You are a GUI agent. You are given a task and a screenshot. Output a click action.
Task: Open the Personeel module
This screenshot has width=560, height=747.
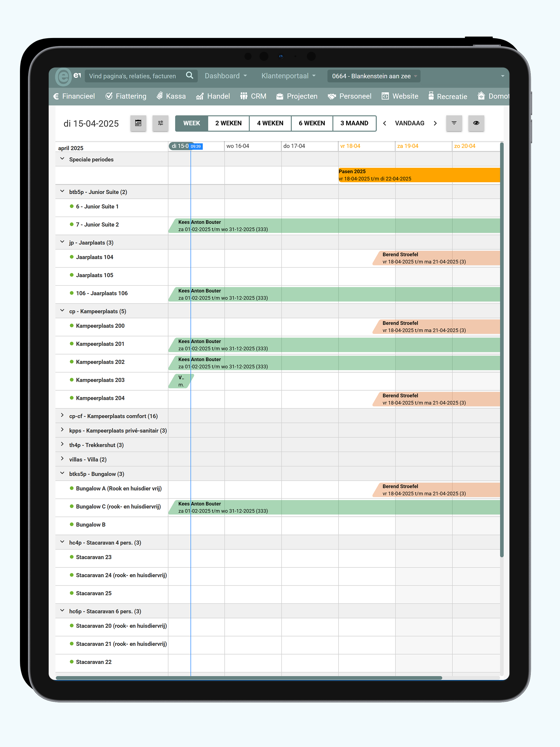[349, 96]
